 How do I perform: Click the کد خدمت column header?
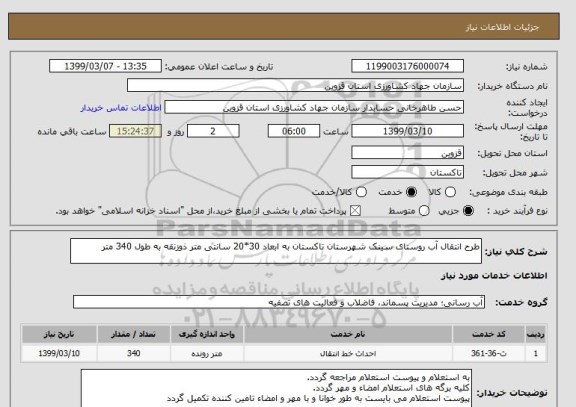tap(489, 334)
